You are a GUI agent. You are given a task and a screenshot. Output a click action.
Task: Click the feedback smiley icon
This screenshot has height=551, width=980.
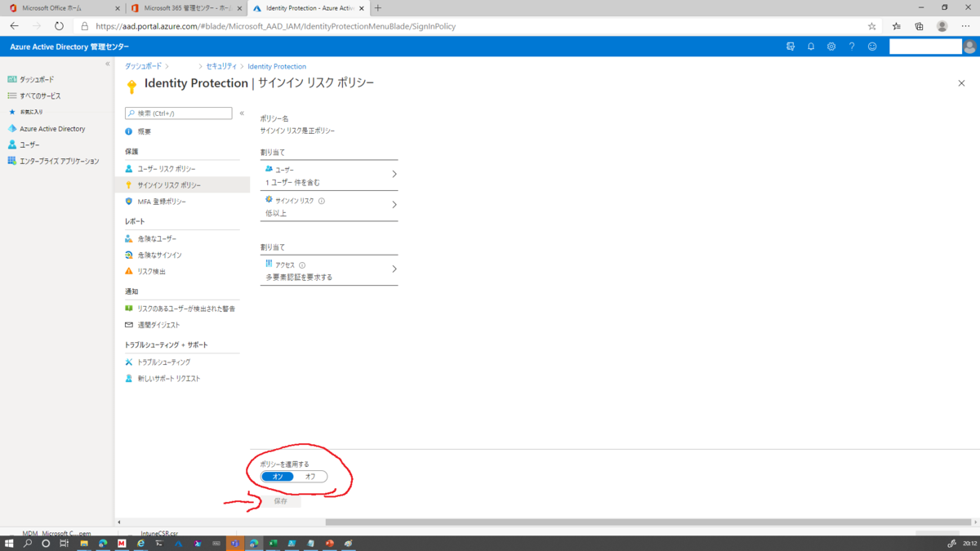(x=872, y=47)
